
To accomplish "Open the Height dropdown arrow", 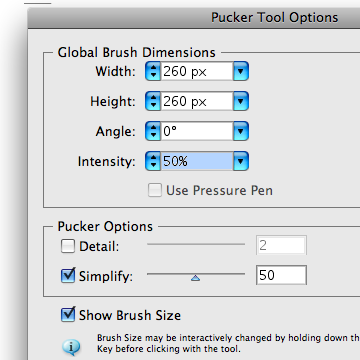I will coord(241,101).
